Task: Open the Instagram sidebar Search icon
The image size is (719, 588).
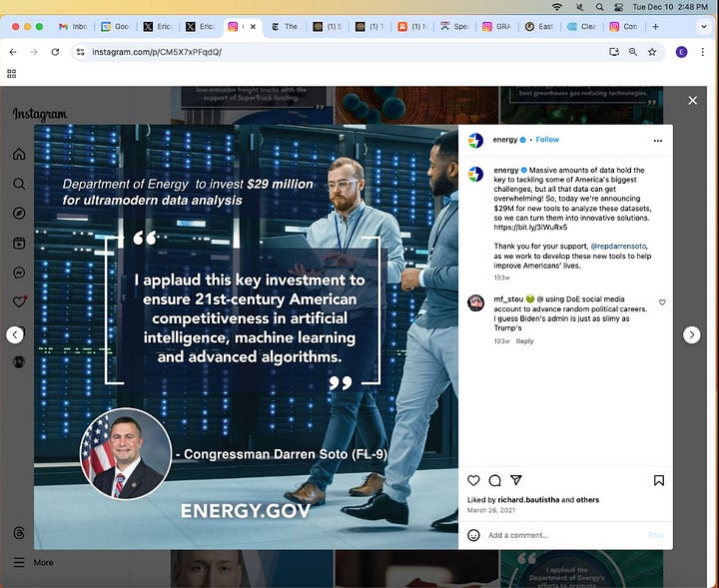Action: [19, 184]
